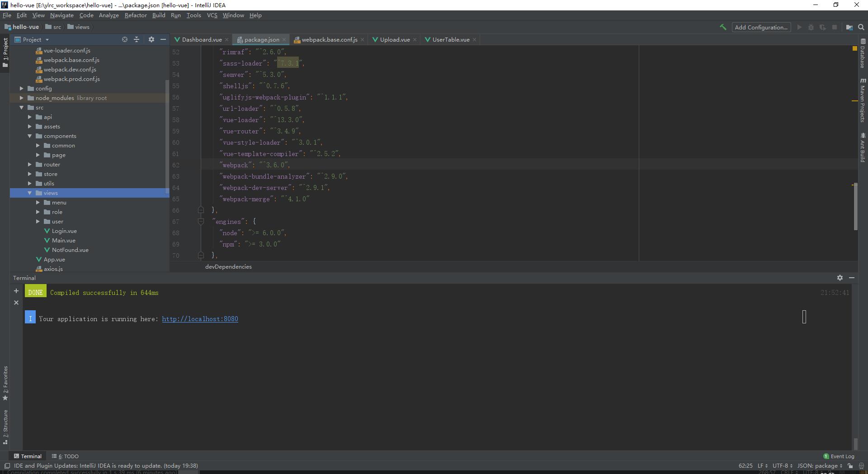The width and height of the screenshot is (868, 474).
Task: Click the IDE and Plugin Updates message
Action: [106, 465]
